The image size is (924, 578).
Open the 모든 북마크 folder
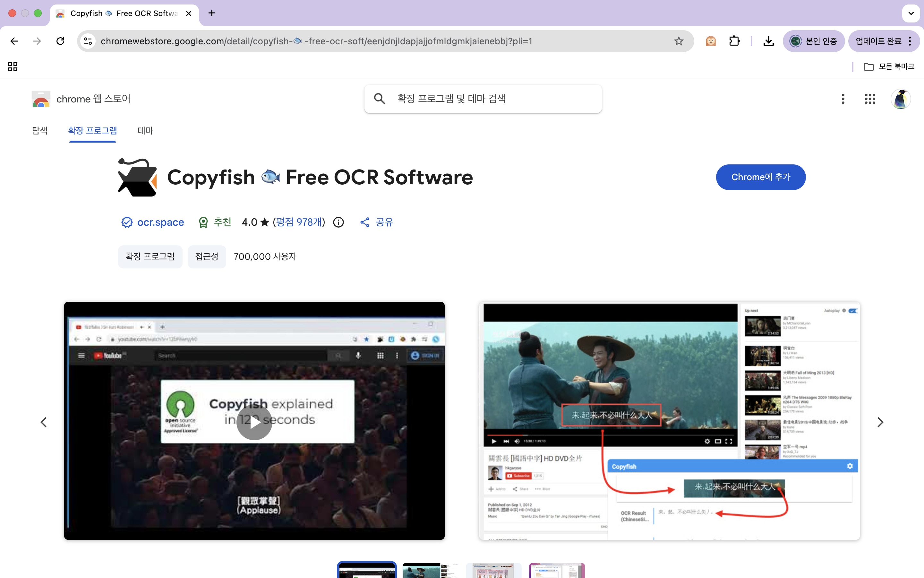coord(889,66)
